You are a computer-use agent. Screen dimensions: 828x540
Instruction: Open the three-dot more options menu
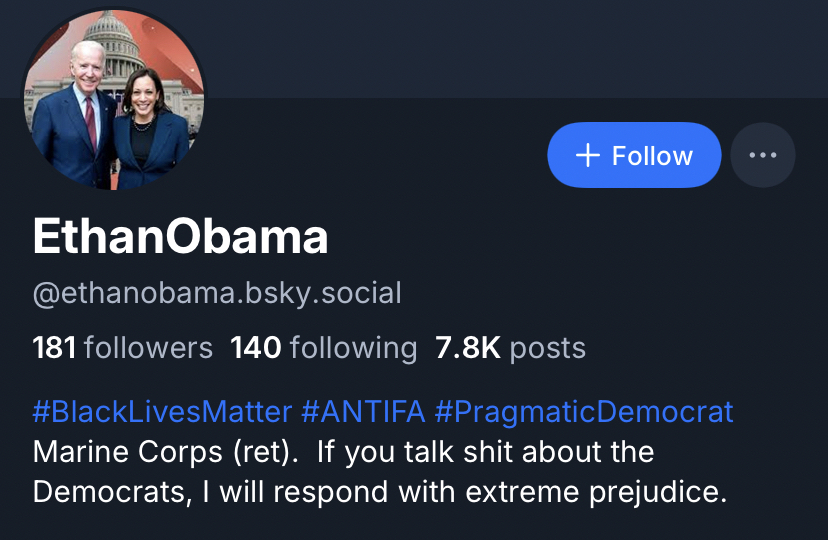point(763,155)
